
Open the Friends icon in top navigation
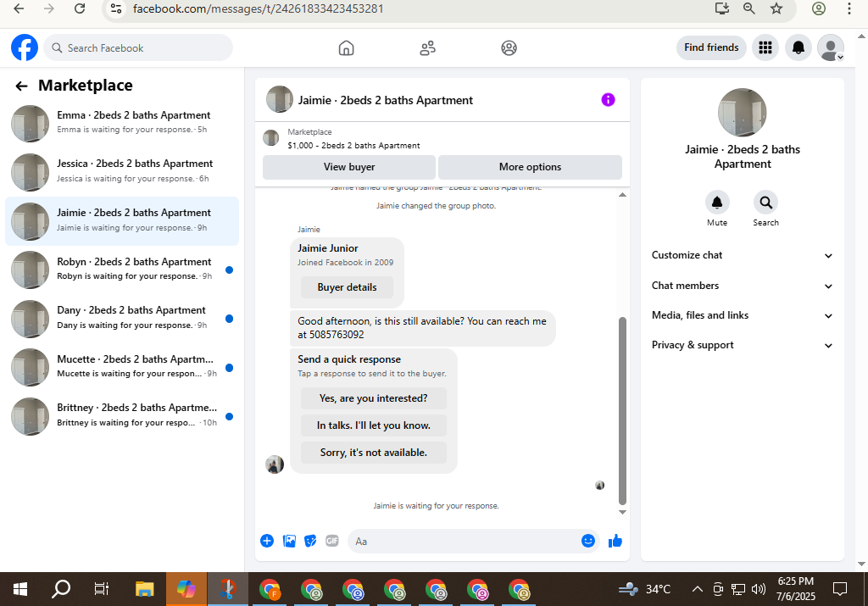click(427, 48)
